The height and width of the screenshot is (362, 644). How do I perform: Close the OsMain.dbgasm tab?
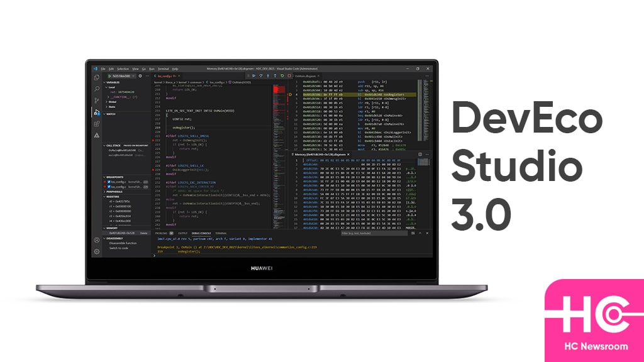[x=319, y=76]
